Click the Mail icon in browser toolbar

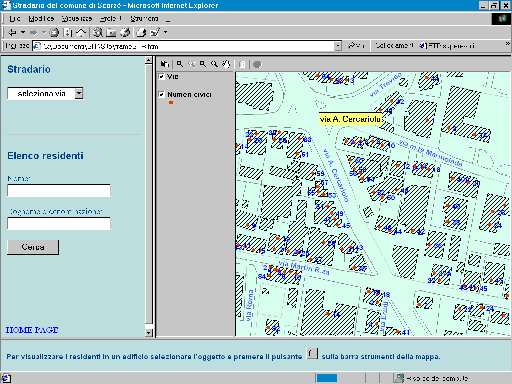(141, 32)
